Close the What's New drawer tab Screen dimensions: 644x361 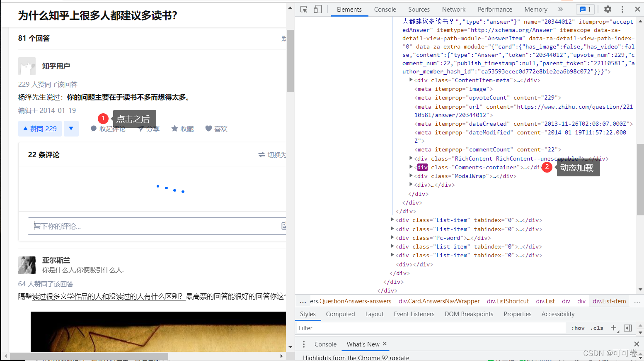[385, 344]
